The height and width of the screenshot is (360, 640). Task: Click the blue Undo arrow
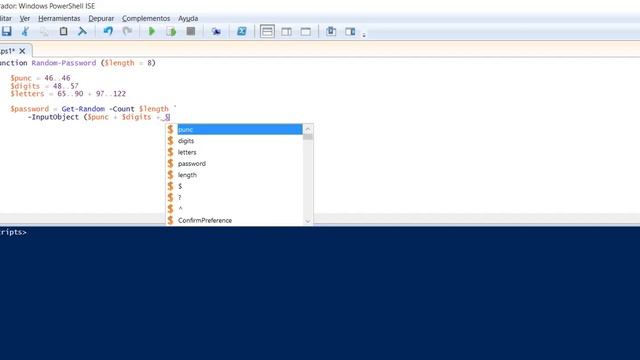pos(108,31)
